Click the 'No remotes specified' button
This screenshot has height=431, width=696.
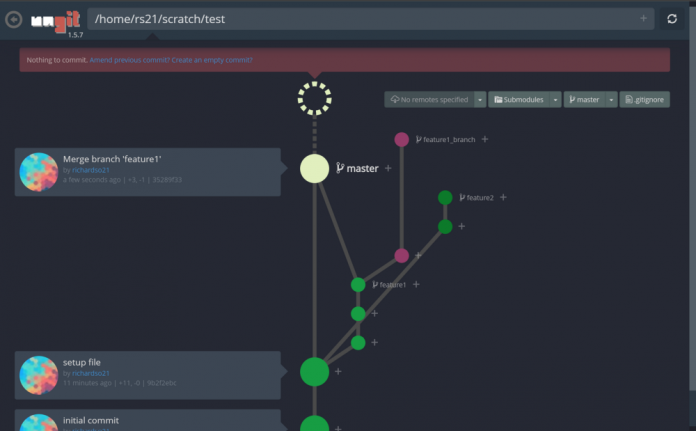click(x=429, y=100)
